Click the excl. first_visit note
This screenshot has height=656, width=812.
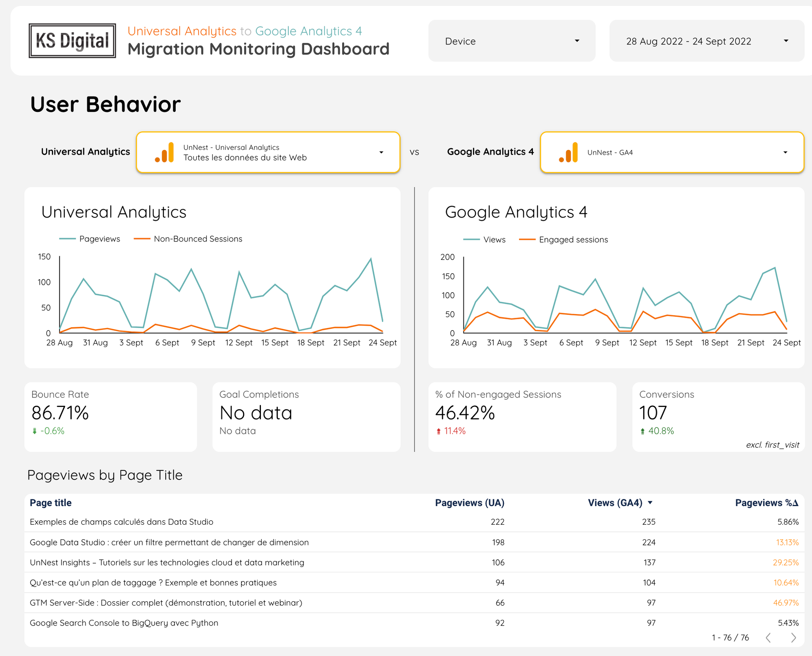772,445
